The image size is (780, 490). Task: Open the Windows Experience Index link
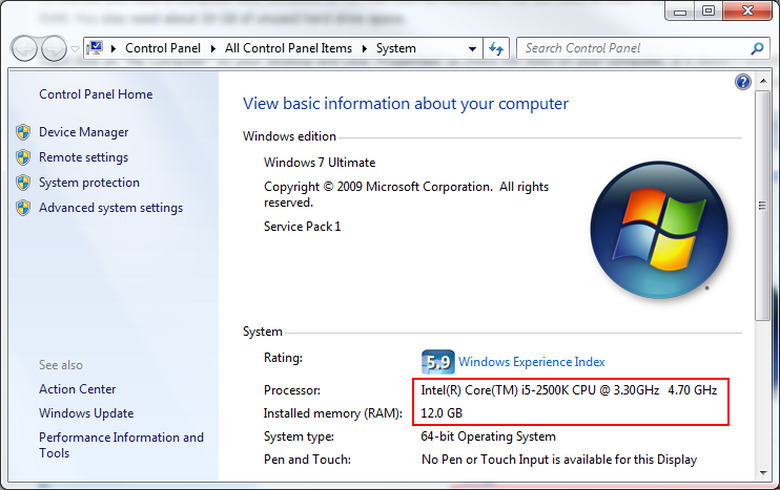pos(531,362)
